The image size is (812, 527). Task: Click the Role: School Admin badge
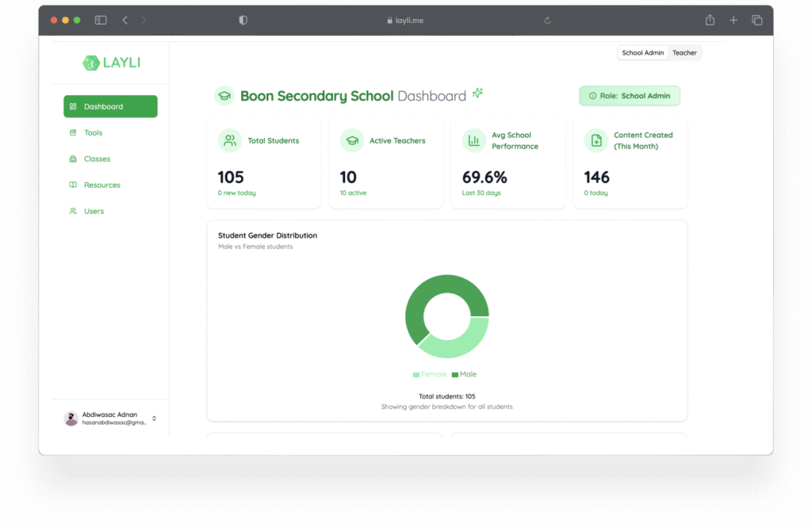coord(630,96)
